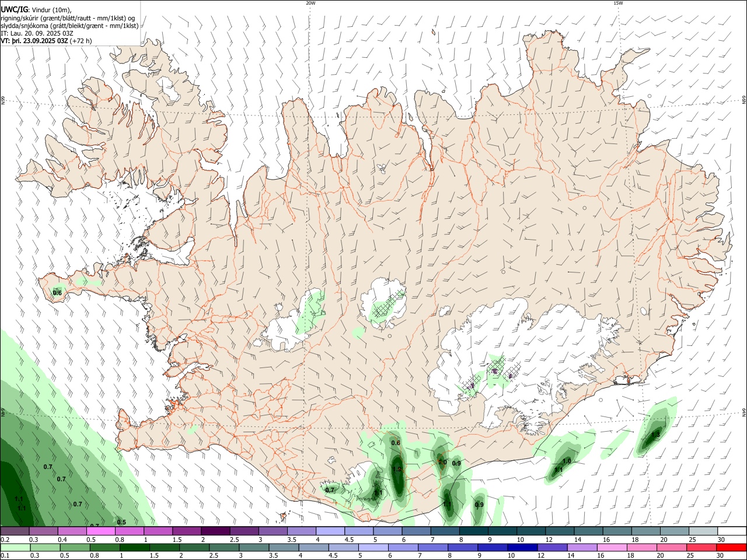Click the '(+72 h)' forecast offset text

pos(81,41)
